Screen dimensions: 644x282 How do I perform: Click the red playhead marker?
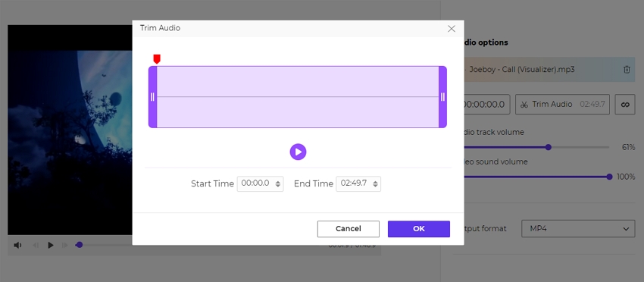coord(157,59)
